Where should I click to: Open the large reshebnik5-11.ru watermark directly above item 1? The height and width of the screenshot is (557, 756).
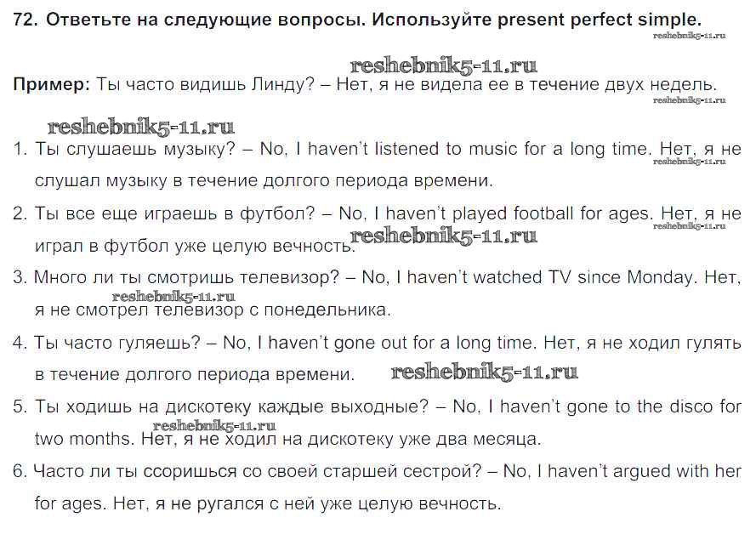point(141,128)
